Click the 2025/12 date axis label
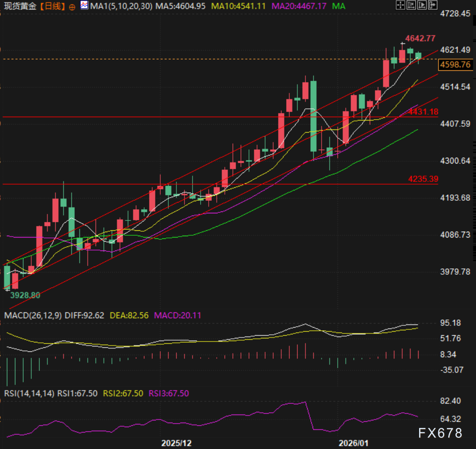 point(176,443)
